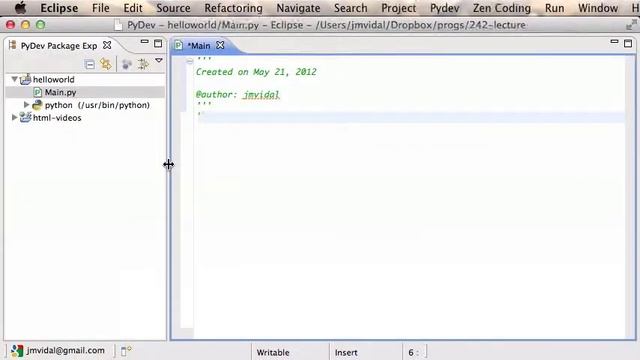Click the python interpreter icon

37,105
